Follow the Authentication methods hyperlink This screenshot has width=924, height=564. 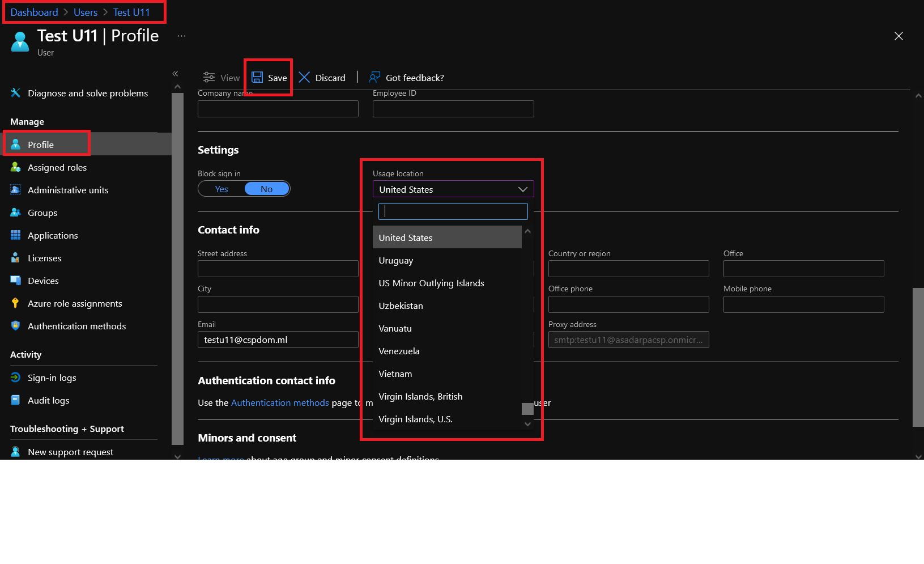pyautogui.click(x=280, y=402)
